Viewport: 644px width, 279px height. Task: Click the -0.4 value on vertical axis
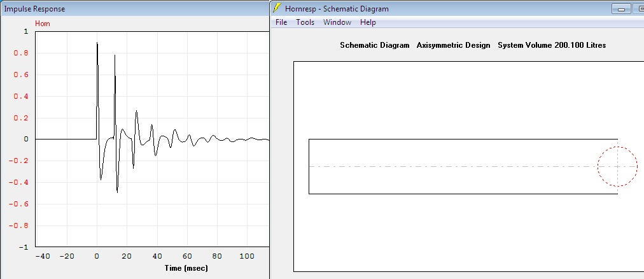coord(18,182)
